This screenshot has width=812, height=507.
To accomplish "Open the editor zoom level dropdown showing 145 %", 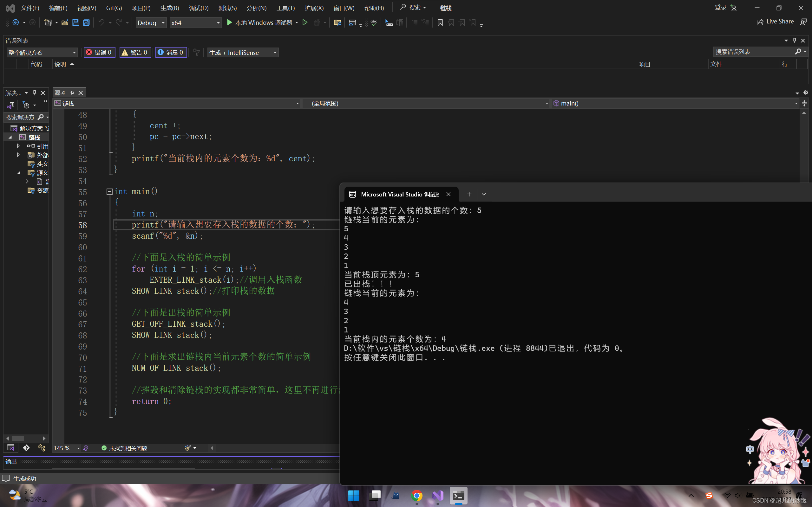I will (66, 448).
